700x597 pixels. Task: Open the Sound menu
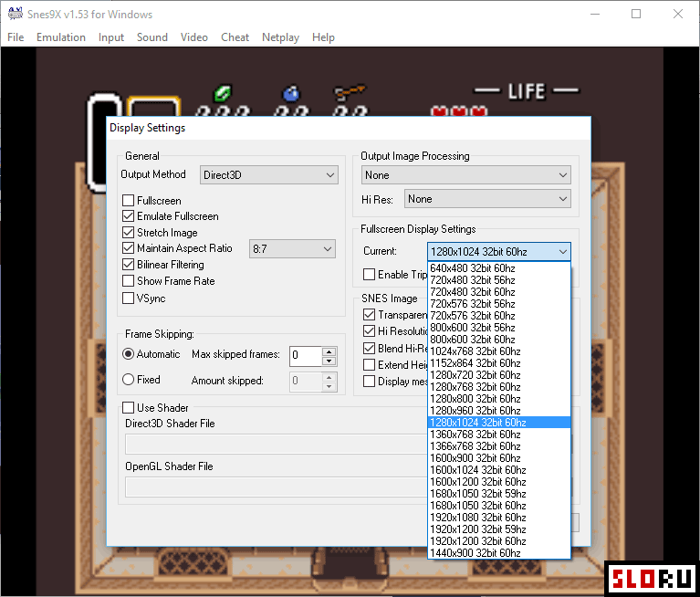pyautogui.click(x=152, y=37)
